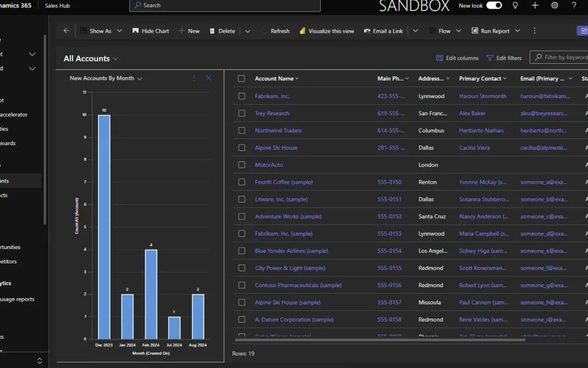This screenshot has height=368, width=588.
Task: Open Email (Primary) column header menu
Action: coord(547,79)
